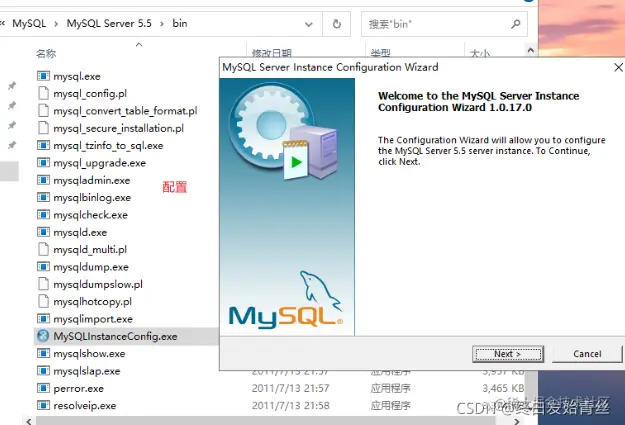Click the 3,465 KB size cell
625x425 pixels.
coord(503,388)
